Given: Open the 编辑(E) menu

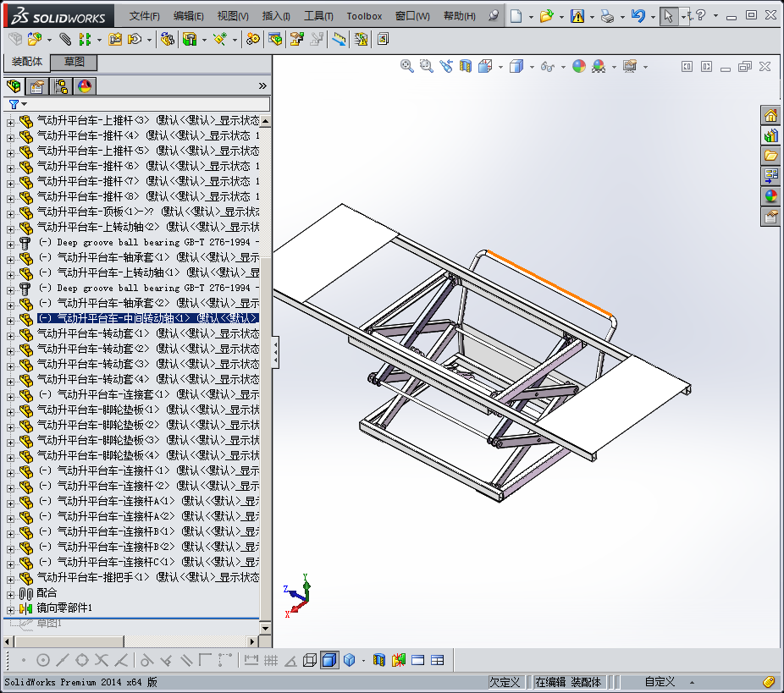Looking at the screenshot, I should click(x=189, y=16).
